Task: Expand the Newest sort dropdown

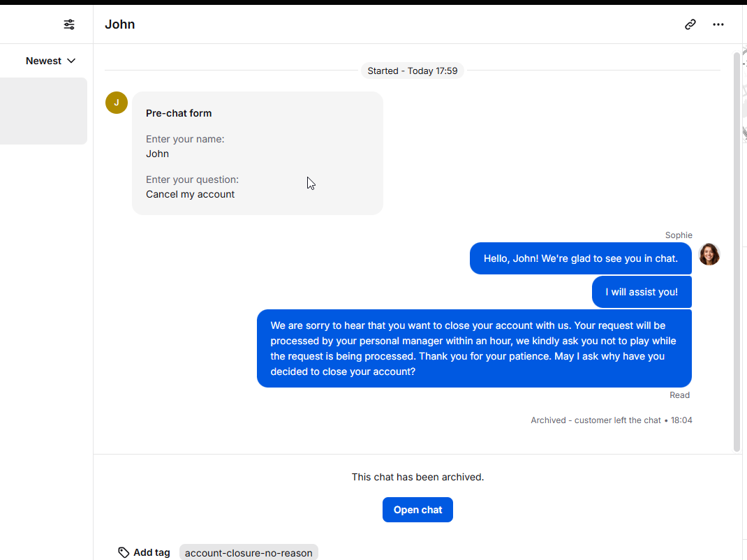Action: pyautogui.click(x=50, y=61)
